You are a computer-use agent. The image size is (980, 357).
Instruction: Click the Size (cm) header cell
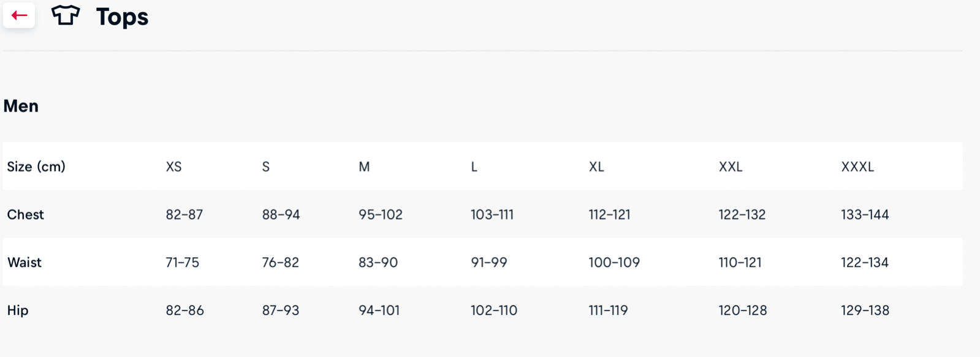(36, 167)
